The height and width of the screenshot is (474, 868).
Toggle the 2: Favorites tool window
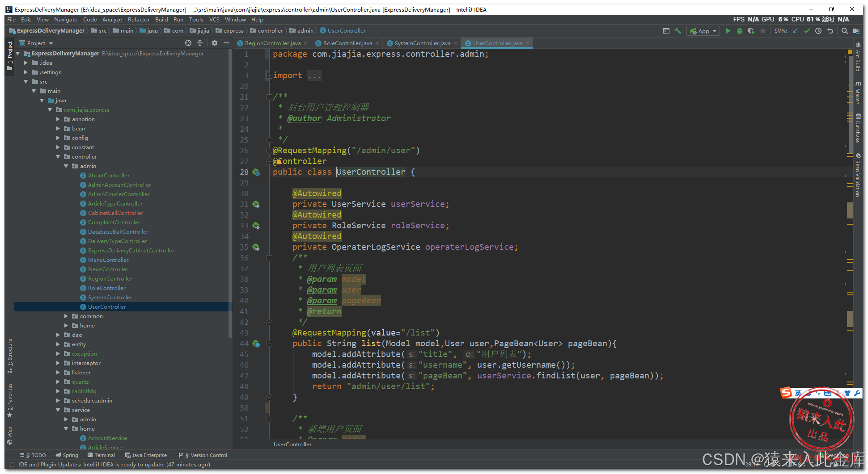coord(9,400)
